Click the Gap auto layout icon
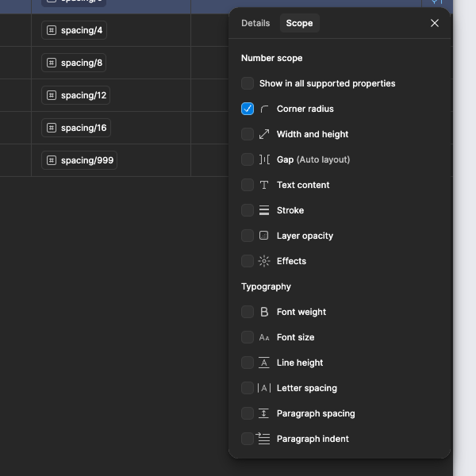Screen dimensions: 476x476 pos(264,159)
